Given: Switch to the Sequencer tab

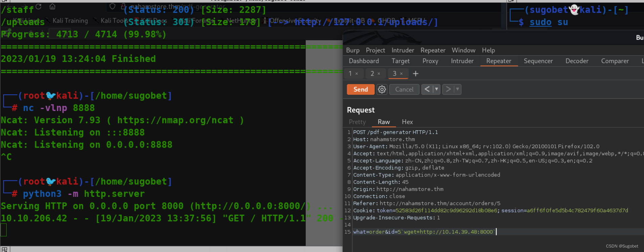Looking at the screenshot, I should point(538,61).
